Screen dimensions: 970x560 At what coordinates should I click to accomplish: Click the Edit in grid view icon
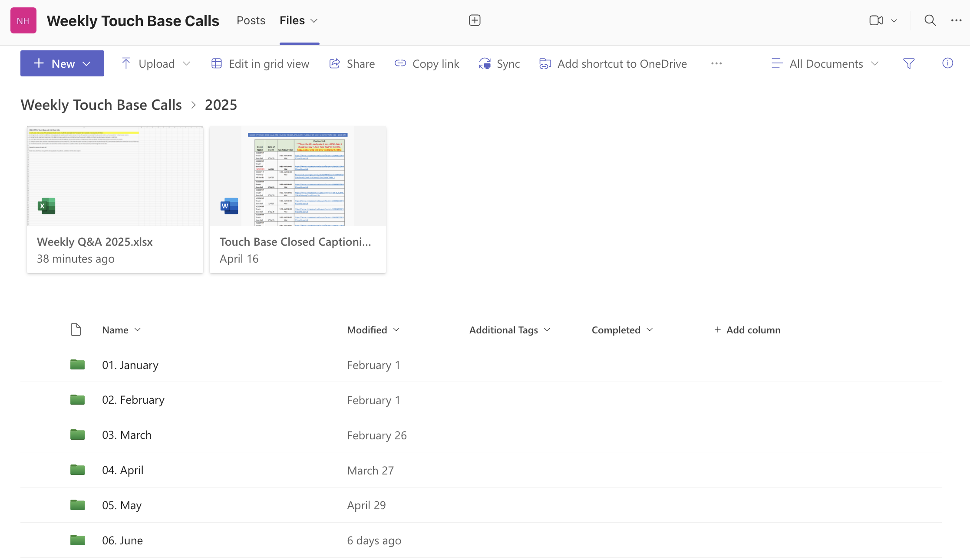[x=217, y=64]
